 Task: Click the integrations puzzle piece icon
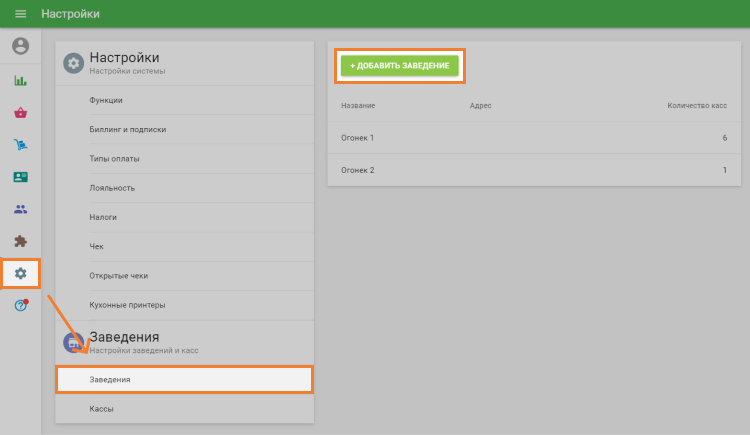[20, 241]
